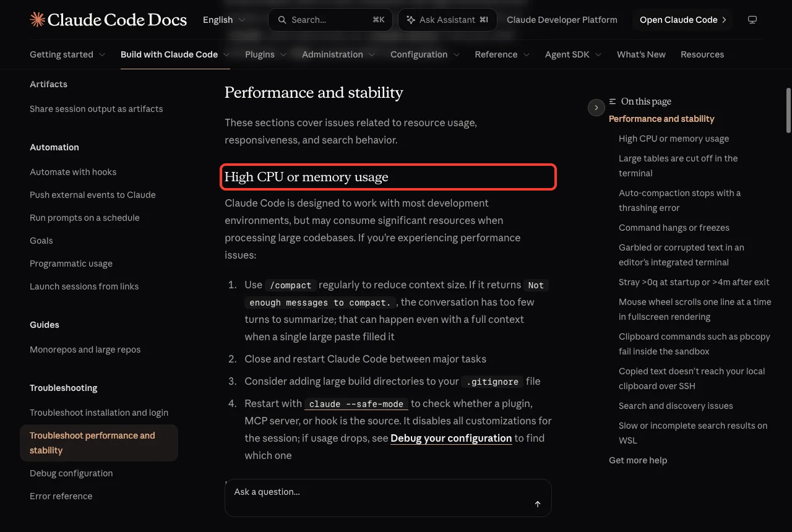Open Build with Claude Code tab

(175, 54)
